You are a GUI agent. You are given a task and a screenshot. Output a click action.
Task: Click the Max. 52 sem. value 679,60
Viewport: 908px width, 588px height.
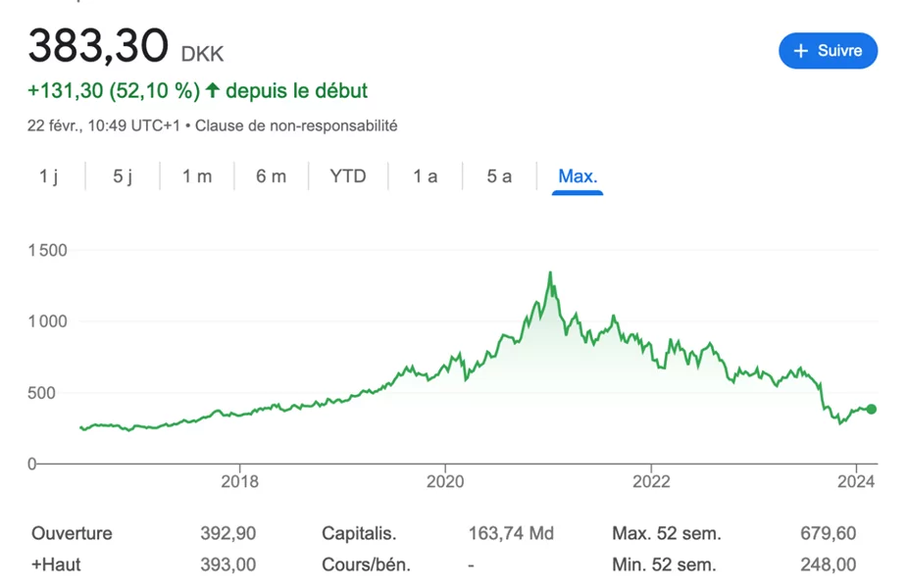(x=828, y=534)
